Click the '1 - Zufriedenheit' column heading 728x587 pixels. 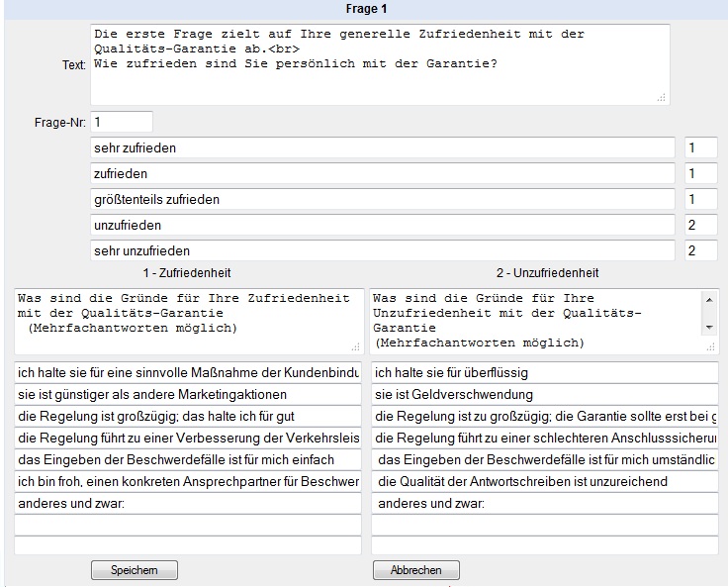click(x=187, y=273)
